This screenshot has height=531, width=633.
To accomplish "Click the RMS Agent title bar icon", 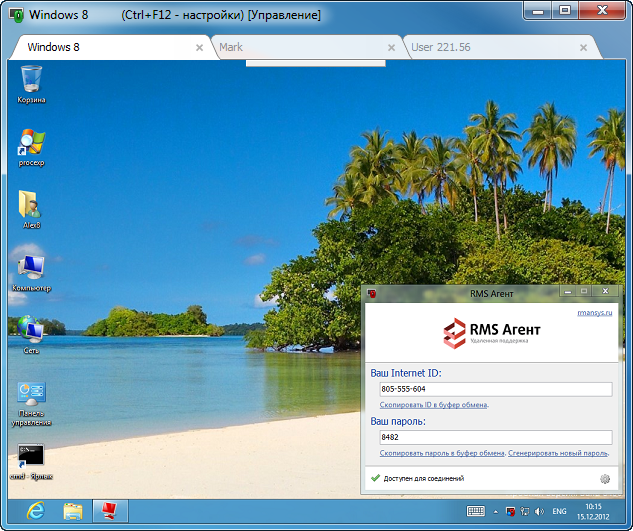I will tap(372, 293).
